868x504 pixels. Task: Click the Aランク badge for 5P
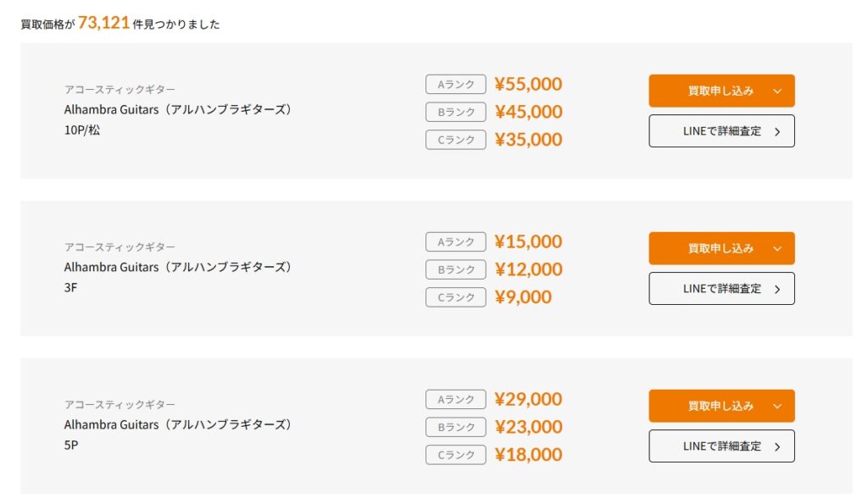pyautogui.click(x=455, y=399)
